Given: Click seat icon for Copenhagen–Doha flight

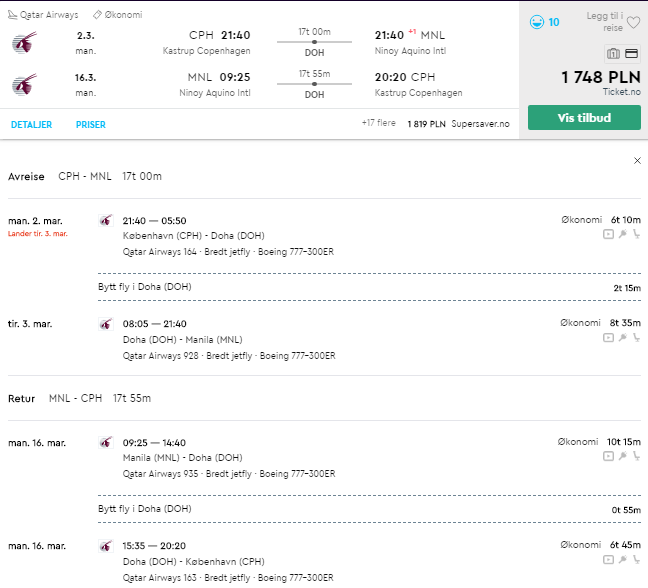Looking at the screenshot, I should coord(636,234).
